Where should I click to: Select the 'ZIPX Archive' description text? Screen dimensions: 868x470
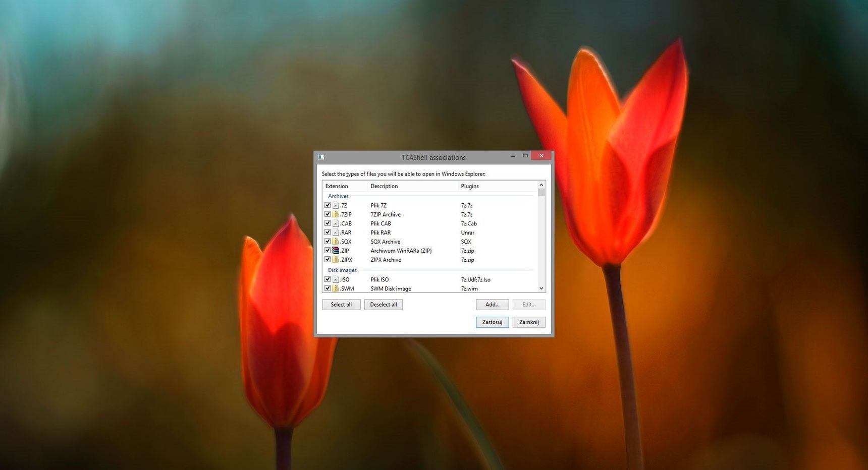(x=386, y=260)
